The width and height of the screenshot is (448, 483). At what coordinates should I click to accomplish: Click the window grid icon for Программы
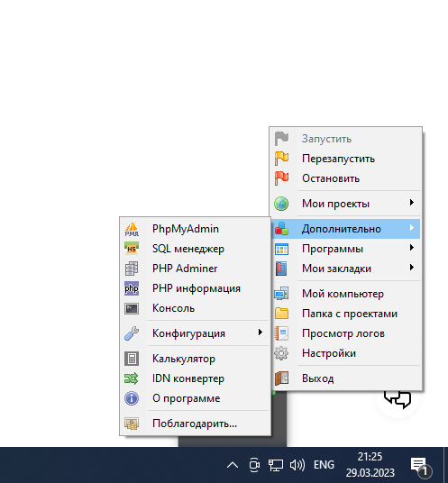[281, 249]
